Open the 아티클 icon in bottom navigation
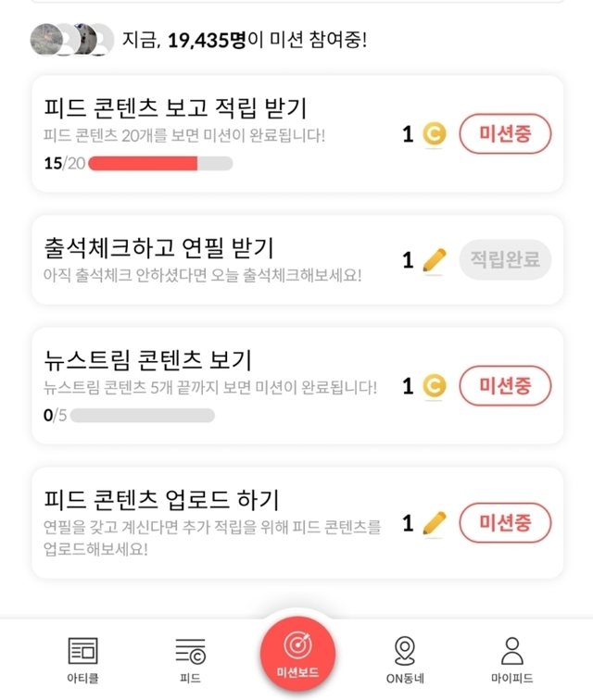 (83, 651)
